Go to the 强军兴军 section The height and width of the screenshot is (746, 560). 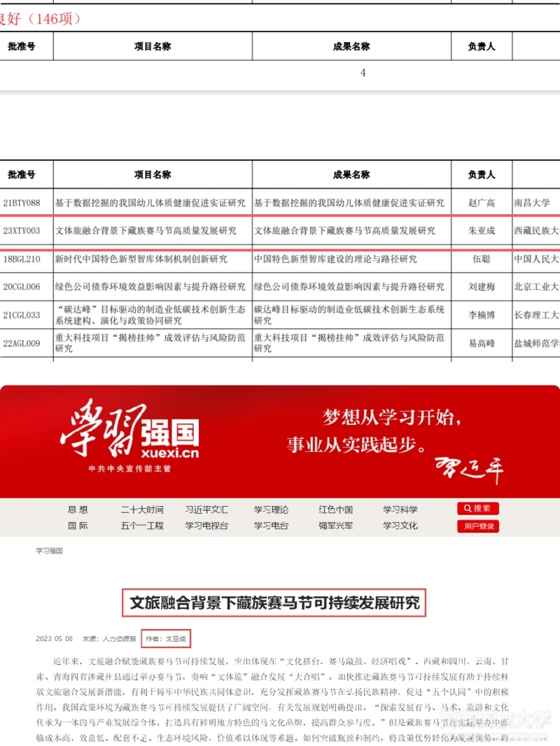(x=335, y=526)
